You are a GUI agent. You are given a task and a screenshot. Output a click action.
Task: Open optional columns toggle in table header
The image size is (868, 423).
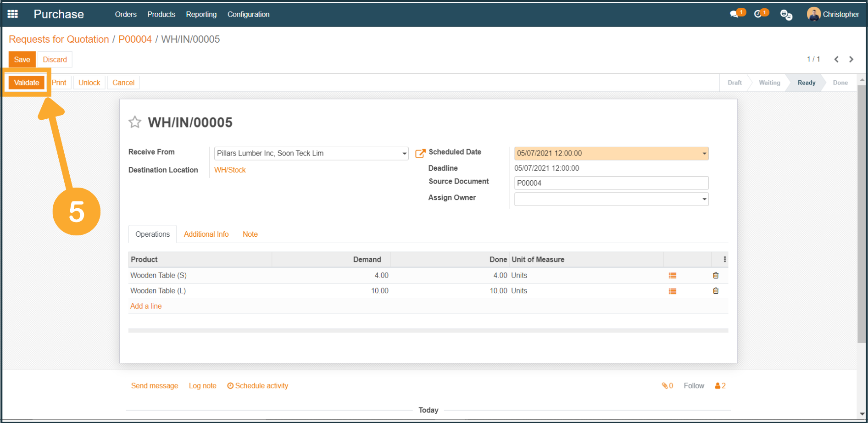724,260
